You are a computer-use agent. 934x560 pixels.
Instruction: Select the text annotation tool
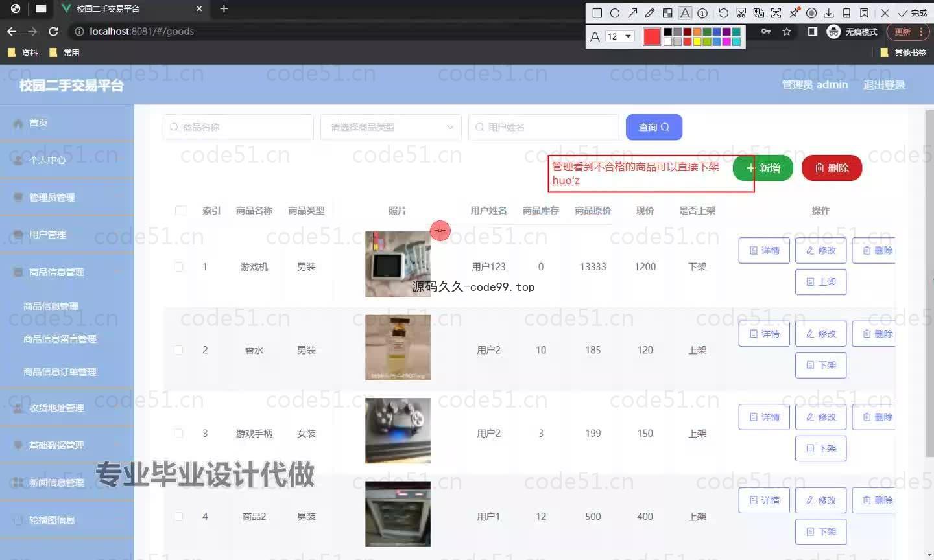click(x=685, y=13)
